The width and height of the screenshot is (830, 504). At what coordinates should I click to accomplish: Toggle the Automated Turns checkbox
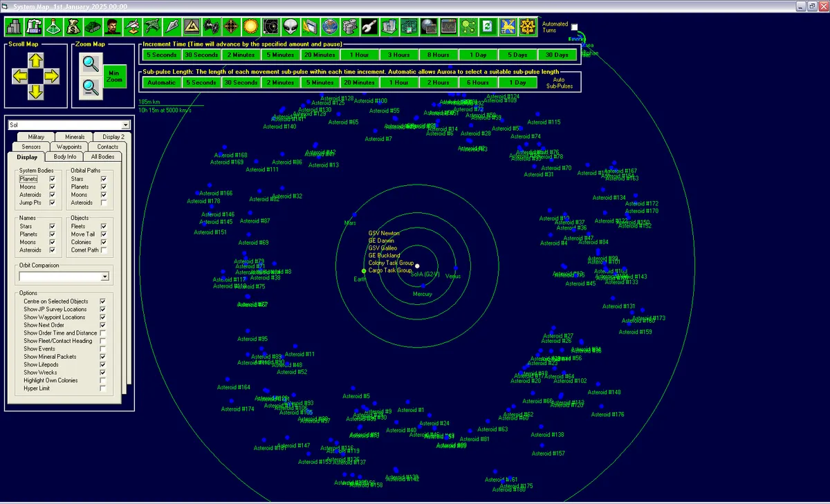point(574,27)
